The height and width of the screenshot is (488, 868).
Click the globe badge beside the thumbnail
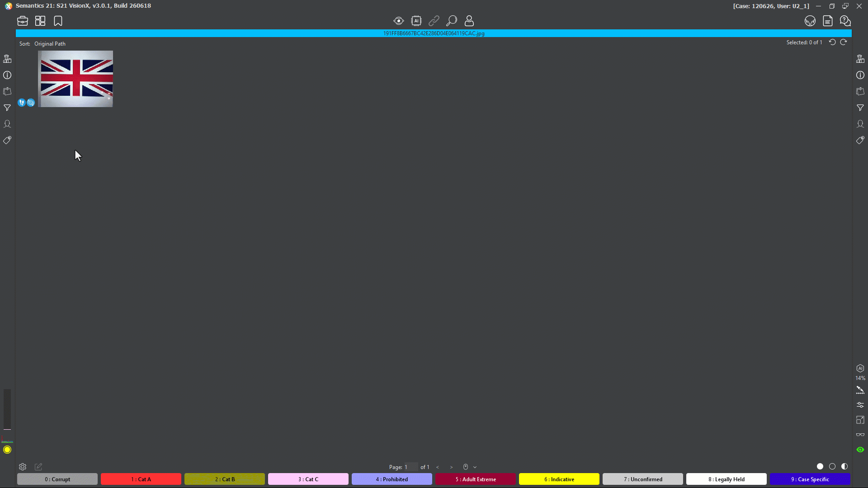point(31,103)
